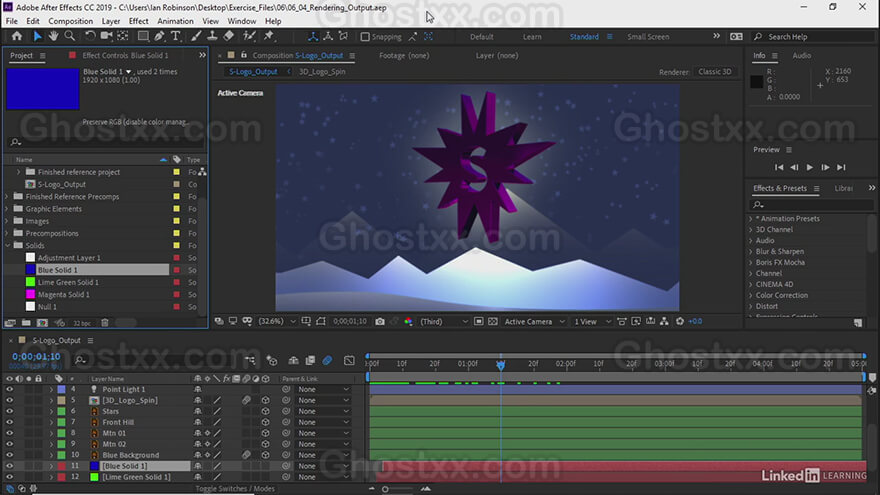Viewport: 880px width, 495px height.
Task: Collapse the Solids folder
Action: point(7,246)
